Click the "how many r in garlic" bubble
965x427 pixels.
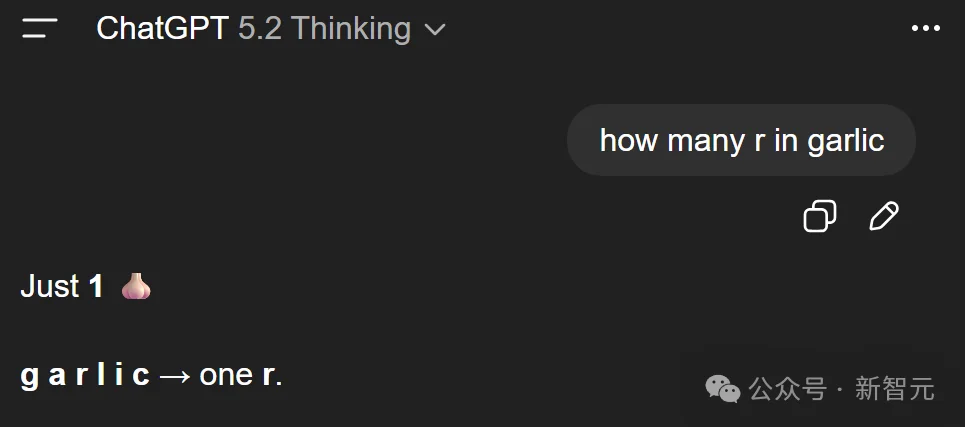[x=741, y=140]
